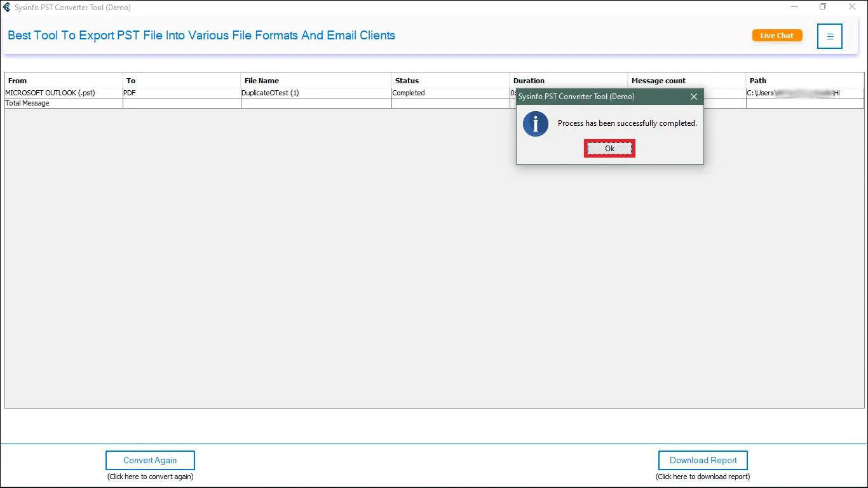
Task: Click the blue information icon in dialog
Action: [x=535, y=124]
